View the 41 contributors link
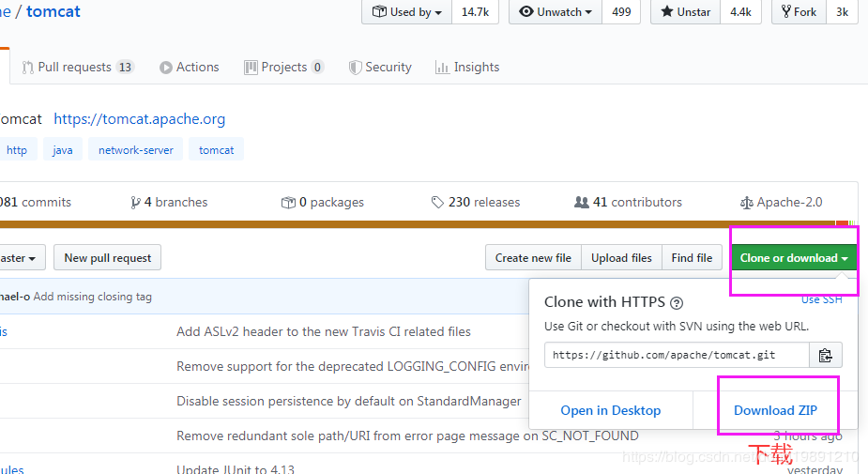This screenshot has width=868, height=474. (629, 202)
